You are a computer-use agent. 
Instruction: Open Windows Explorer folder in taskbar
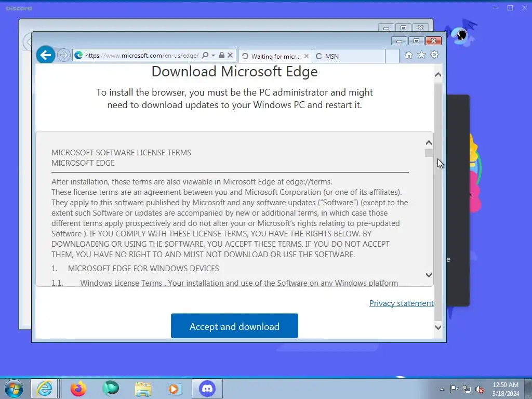point(143,389)
